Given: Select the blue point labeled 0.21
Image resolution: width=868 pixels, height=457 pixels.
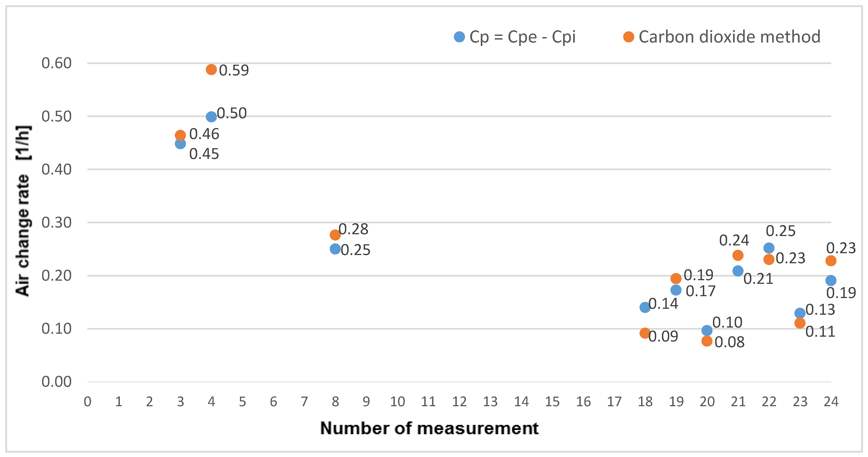Looking at the screenshot, I should (738, 271).
